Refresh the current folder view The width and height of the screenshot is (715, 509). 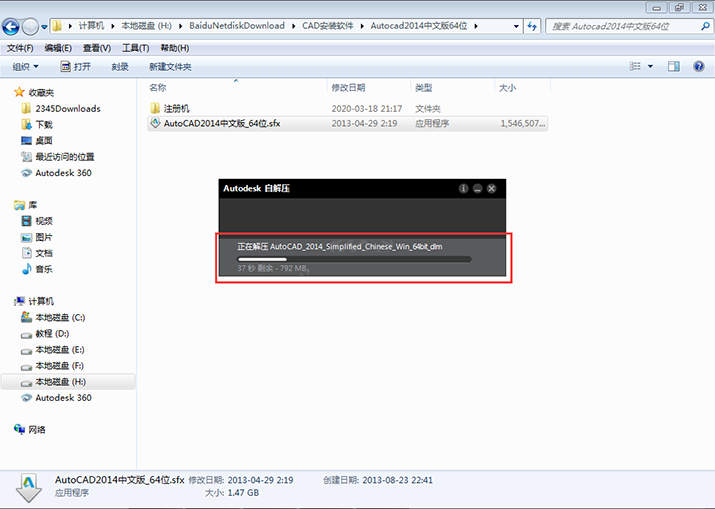click(532, 26)
